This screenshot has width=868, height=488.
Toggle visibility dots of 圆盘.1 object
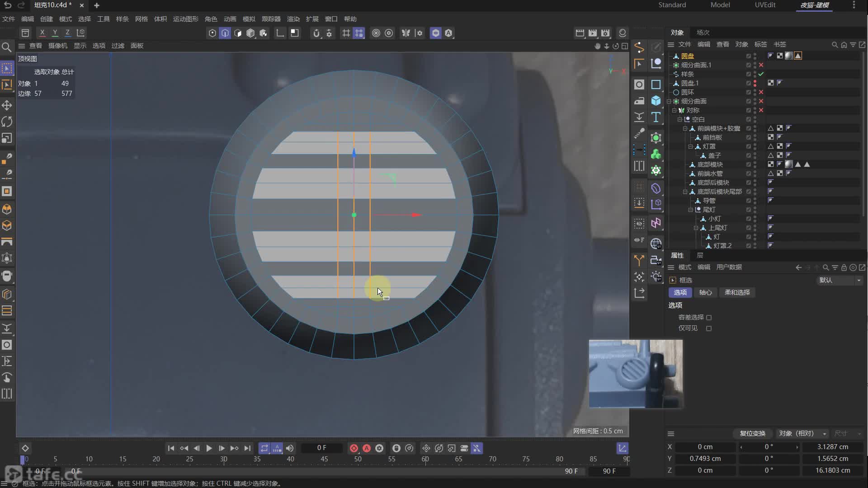(x=755, y=83)
